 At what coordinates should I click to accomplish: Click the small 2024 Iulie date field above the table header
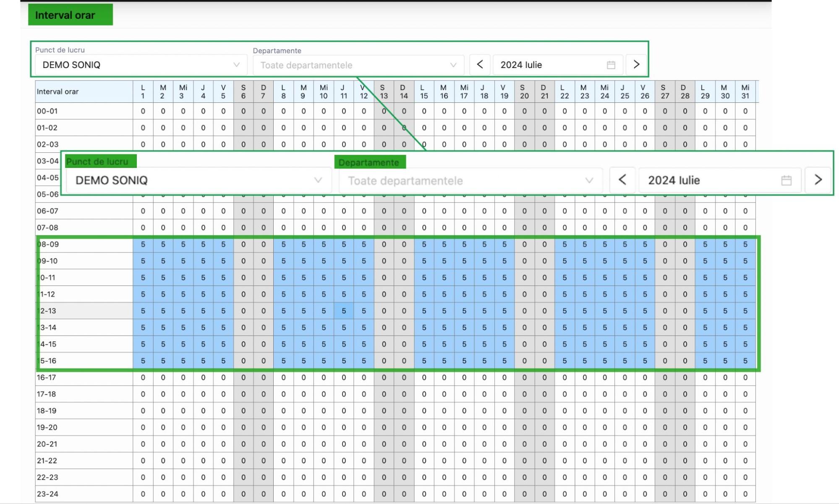(x=557, y=65)
